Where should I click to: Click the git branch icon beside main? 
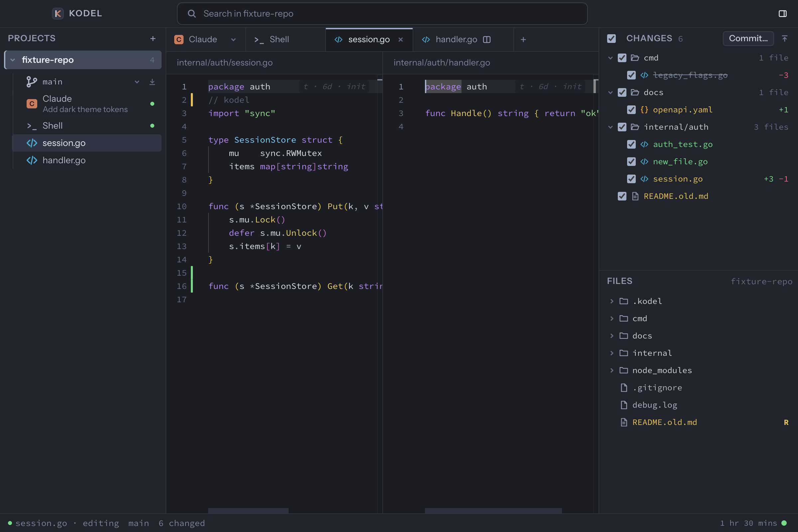click(32, 82)
